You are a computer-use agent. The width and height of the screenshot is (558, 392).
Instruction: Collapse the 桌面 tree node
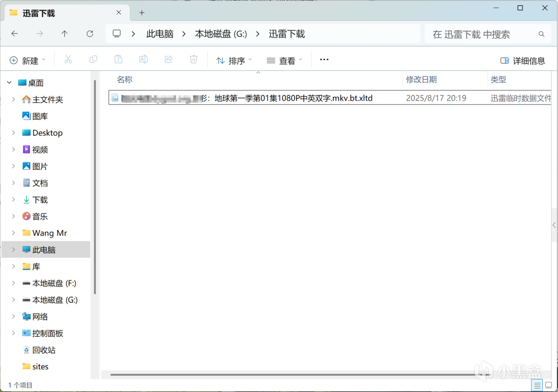[x=9, y=83]
